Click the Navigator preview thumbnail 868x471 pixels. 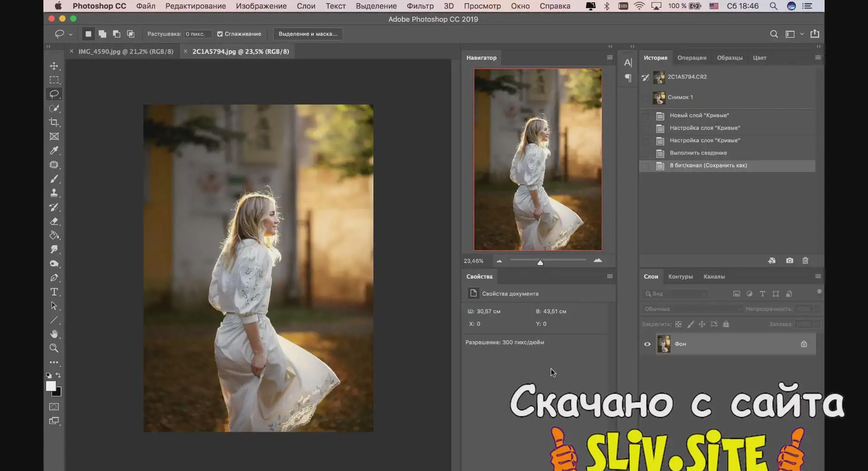pos(538,159)
